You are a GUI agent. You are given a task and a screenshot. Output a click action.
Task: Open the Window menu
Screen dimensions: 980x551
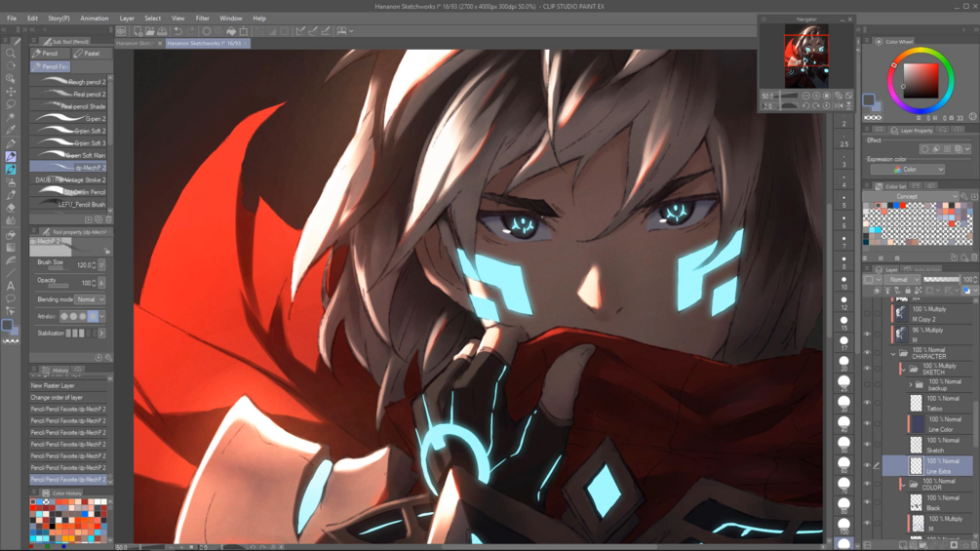pyautogui.click(x=231, y=19)
